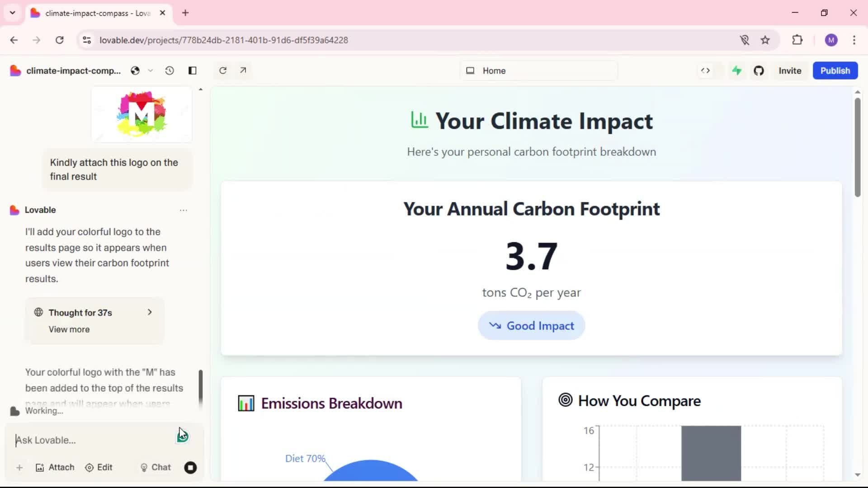This screenshot has width=868, height=488.
Task: Click the climate-impact-comp project name
Action: pyautogui.click(x=74, y=71)
